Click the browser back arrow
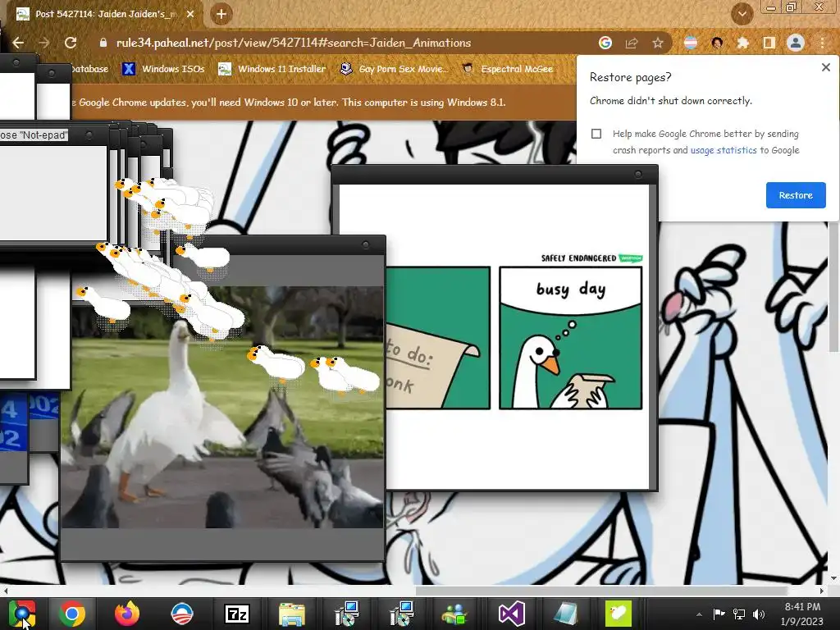Image resolution: width=840 pixels, height=630 pixels. pyautogui.click(x=18, y=43)
